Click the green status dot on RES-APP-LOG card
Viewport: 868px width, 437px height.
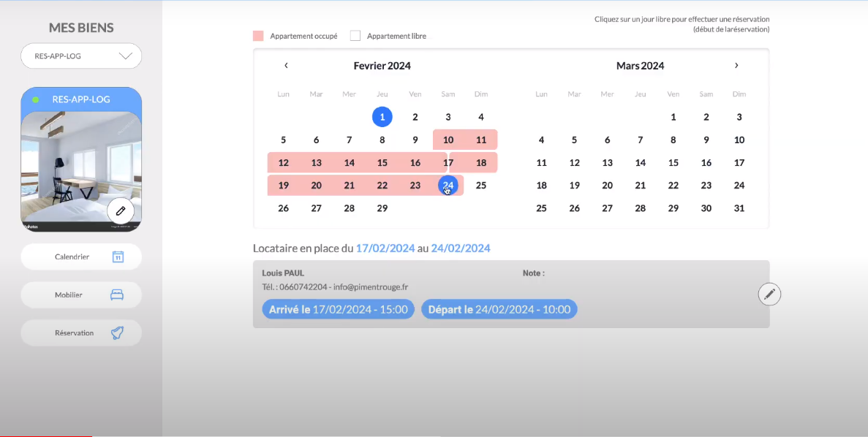[x=36, y=99]
